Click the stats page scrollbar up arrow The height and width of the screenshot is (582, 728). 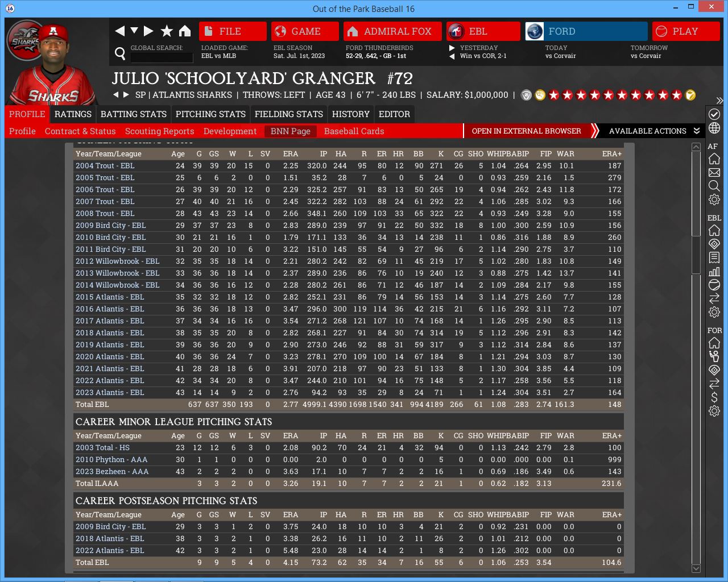(x=696, y=147)
